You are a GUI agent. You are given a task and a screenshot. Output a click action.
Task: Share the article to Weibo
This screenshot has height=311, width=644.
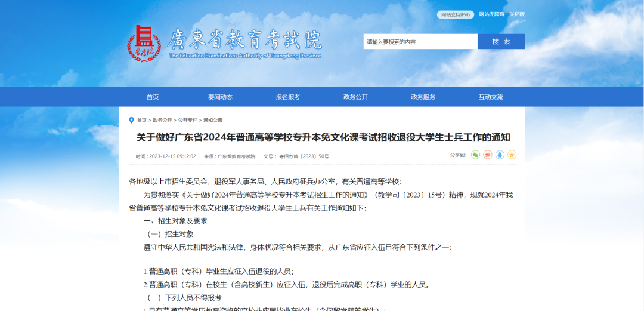pos(487,155)
